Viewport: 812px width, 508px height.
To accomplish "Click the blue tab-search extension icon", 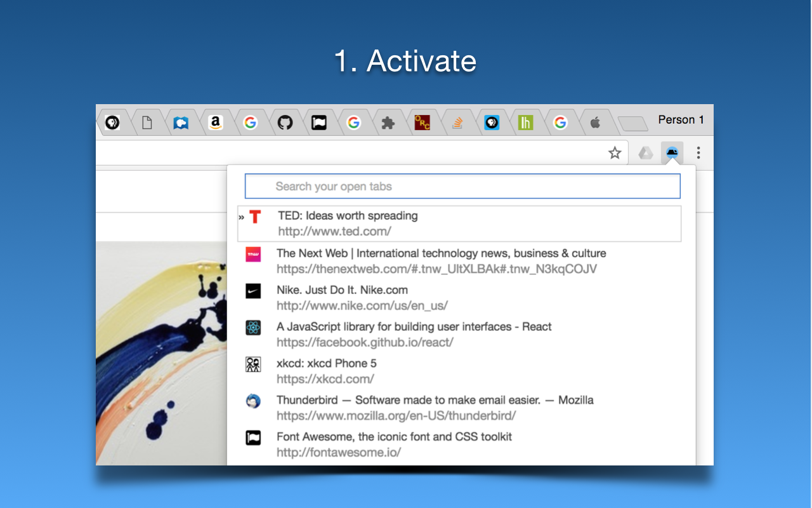I will pos(672,152).
